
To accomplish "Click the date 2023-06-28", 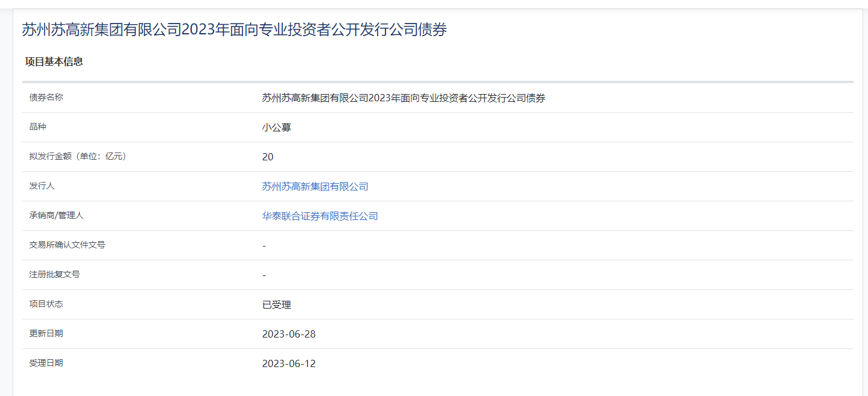I will click(x=289, y=334).
